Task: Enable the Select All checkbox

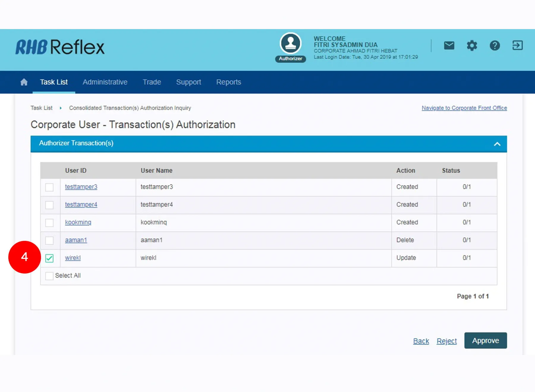Action: 49,276
